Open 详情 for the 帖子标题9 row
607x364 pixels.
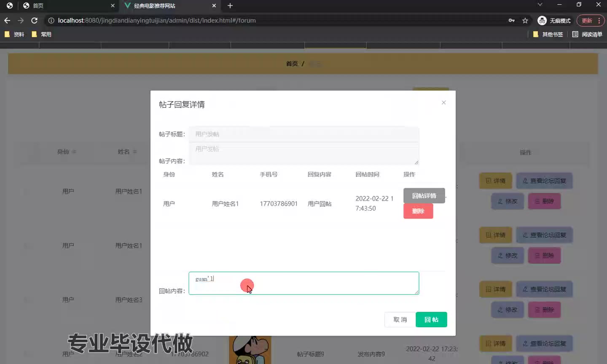tap(496, 343)
